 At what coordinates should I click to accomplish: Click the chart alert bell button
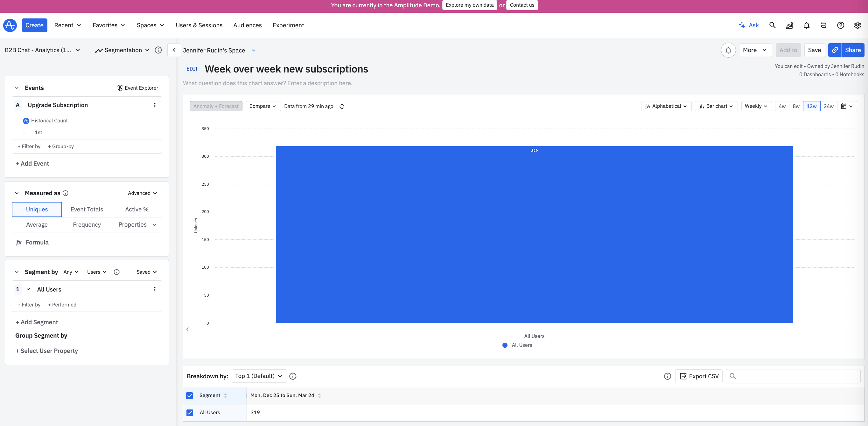pyautogui.click(x=728, y=50)
